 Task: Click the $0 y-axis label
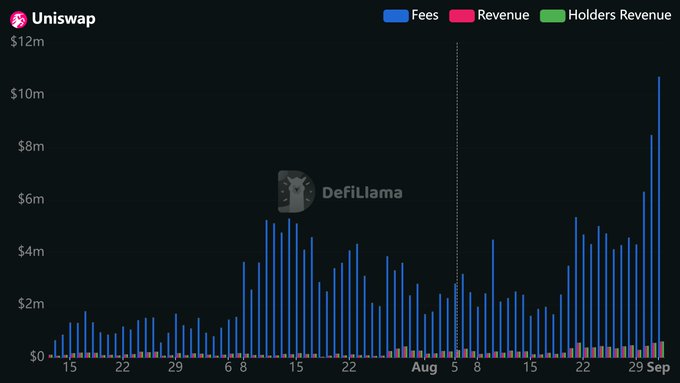[x=37, y=356]
